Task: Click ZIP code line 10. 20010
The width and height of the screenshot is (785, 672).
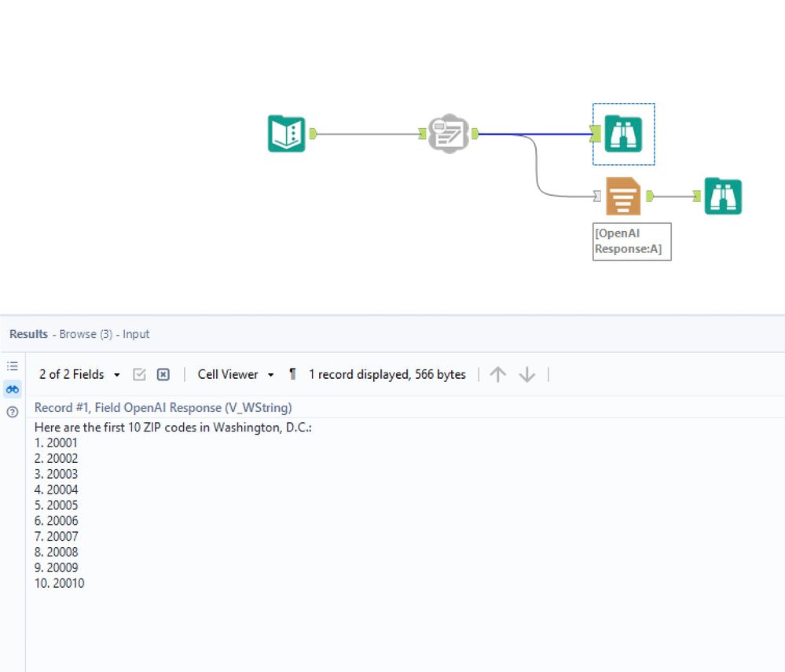Action: pos(59,583)
